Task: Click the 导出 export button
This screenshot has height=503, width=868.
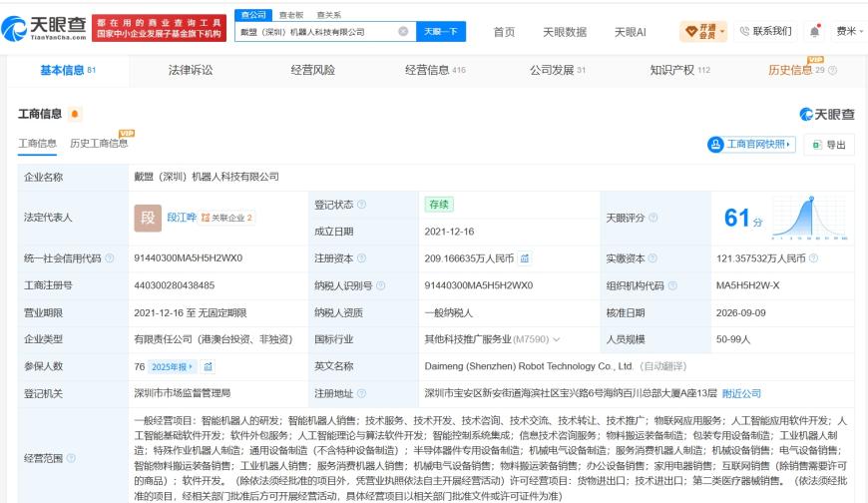Action: (x=829, y=145)
